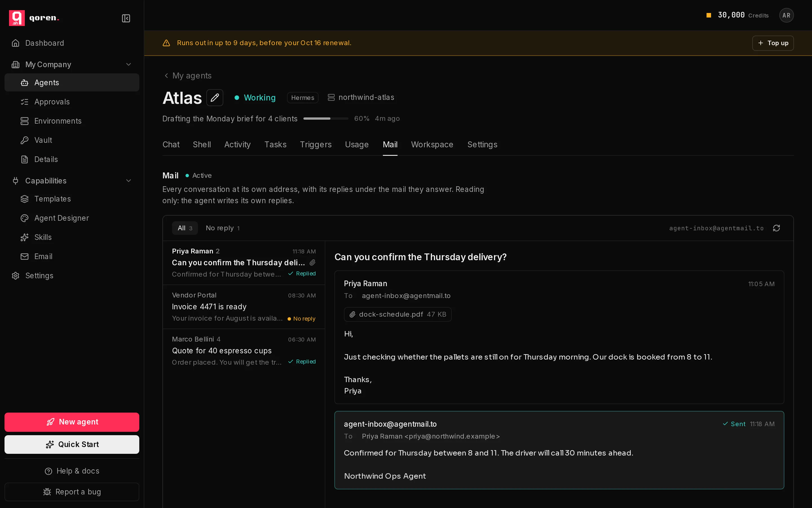Open Skills under Capabilities
Screen dimensions: 812x508
coord(72,237)
